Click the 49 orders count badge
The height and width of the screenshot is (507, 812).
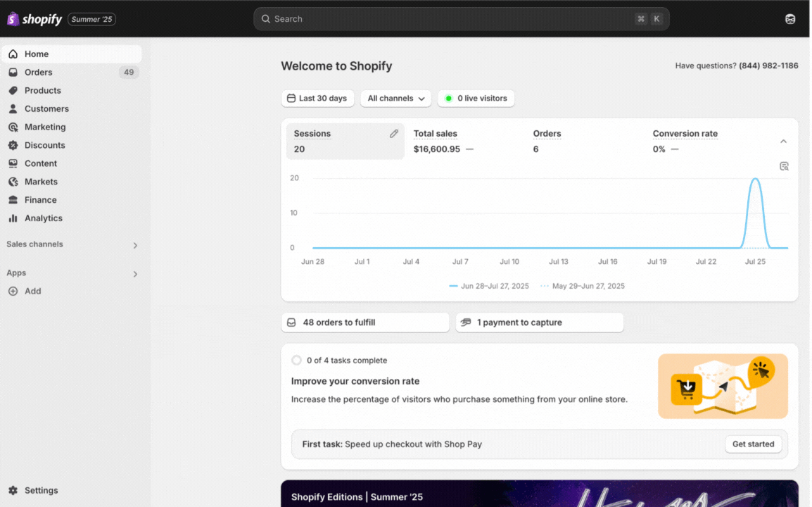[129, 72]
